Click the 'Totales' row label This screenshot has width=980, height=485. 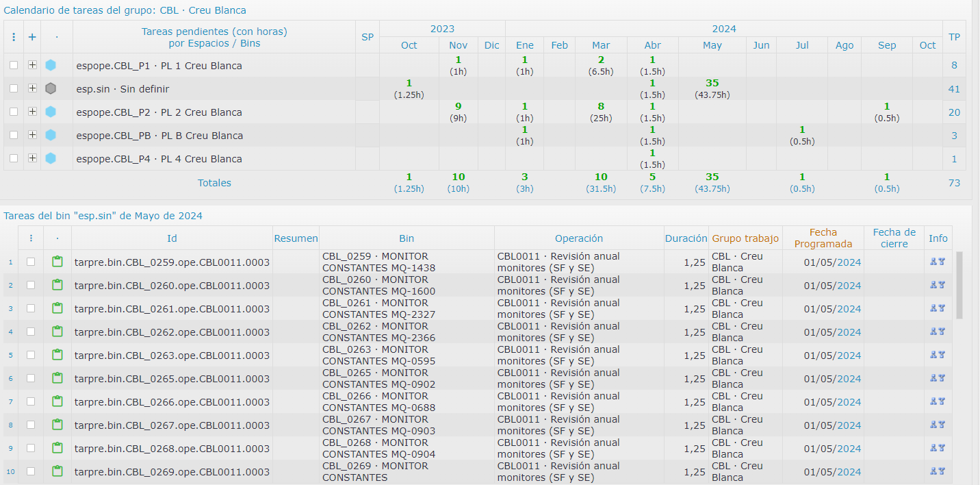pyautogui.click(x=214, y=183)
